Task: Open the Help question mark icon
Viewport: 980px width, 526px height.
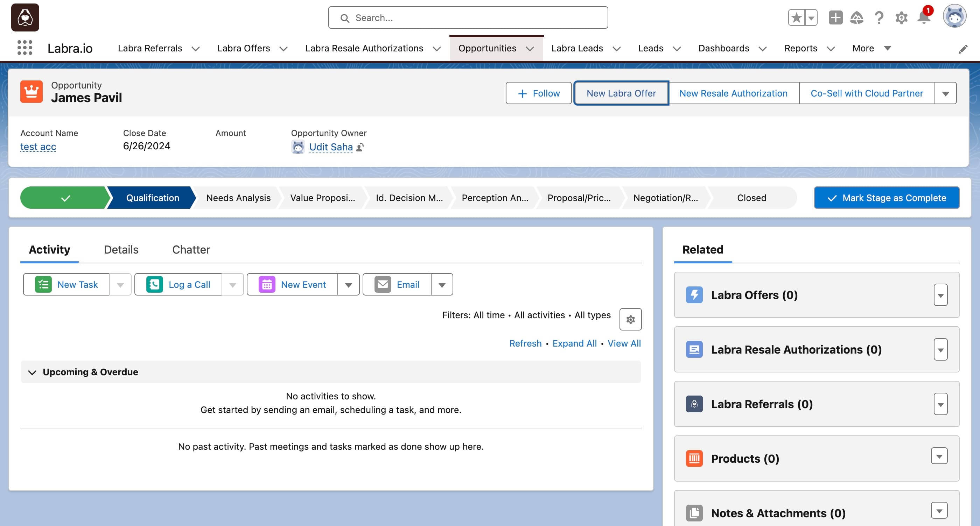Action: (879, 17)
